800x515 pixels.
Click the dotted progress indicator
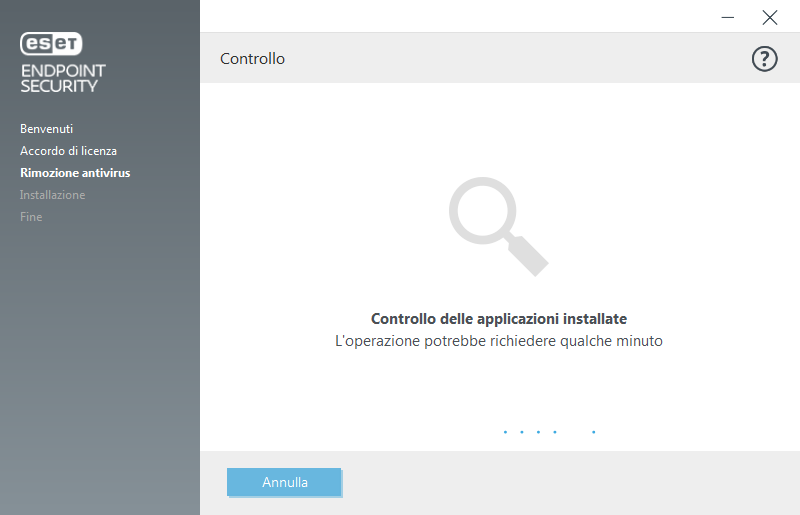(549, 432)
